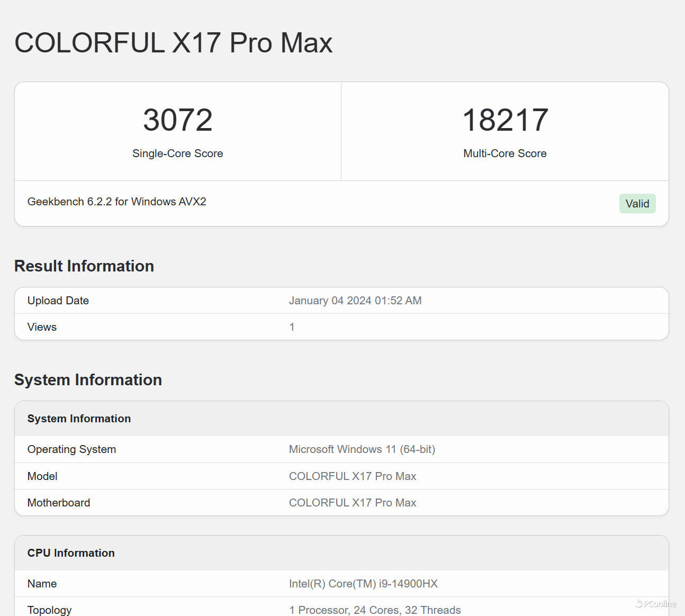This screenshot has width=685, height=616.
Task: Click the Operating System label
Action: point(71,449)
